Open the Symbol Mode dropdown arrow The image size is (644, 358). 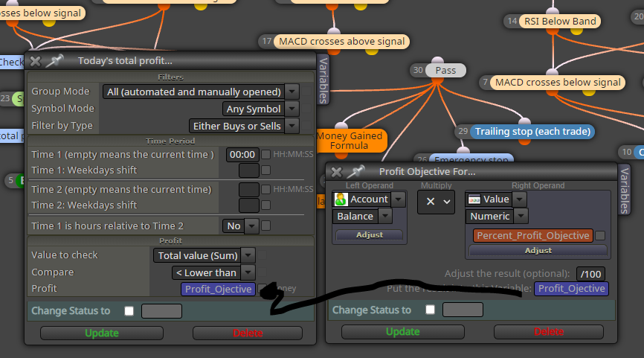tap(292, 109)
